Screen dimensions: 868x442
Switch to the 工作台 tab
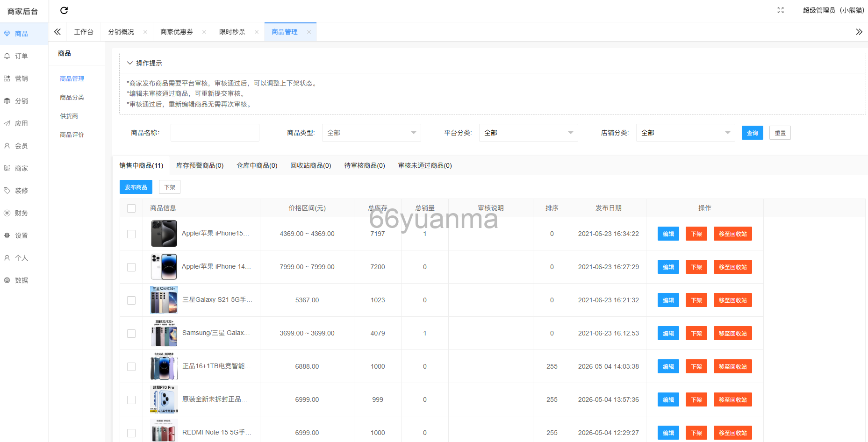coord(84,32)
